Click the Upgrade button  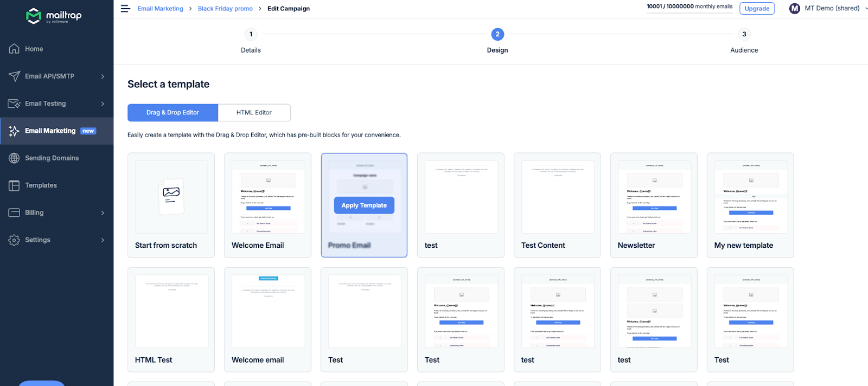(x=757, y=9)
